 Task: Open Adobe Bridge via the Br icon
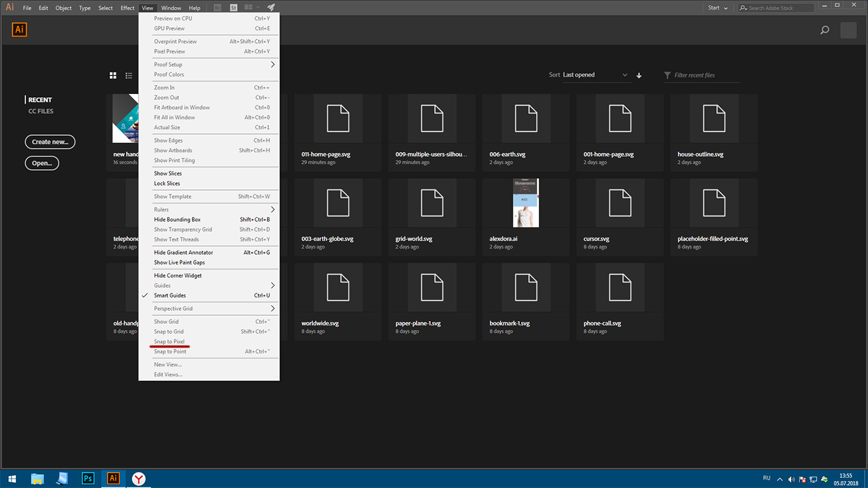coord(218,8)
